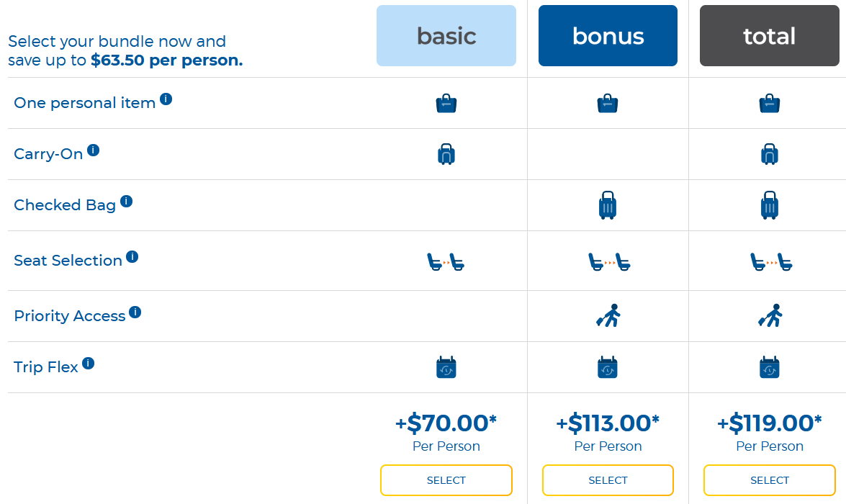This screenshot has height=504, width=846.
Task: Open info icon beside Carry-On
Action: 94,150
